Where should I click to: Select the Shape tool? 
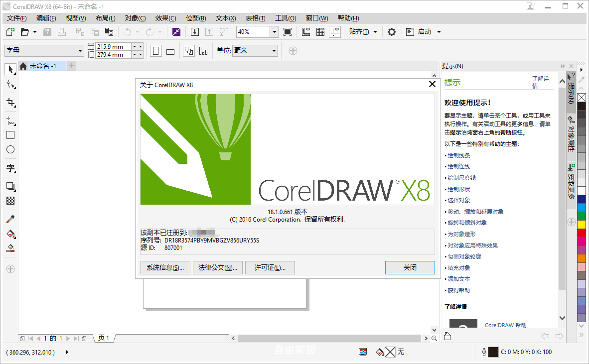click(x=10, y=84)
